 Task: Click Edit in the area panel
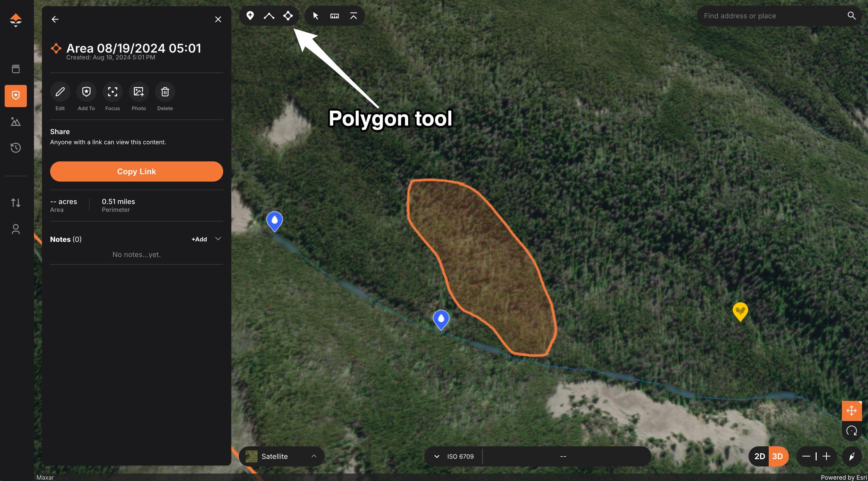click(x=60, y=92)
